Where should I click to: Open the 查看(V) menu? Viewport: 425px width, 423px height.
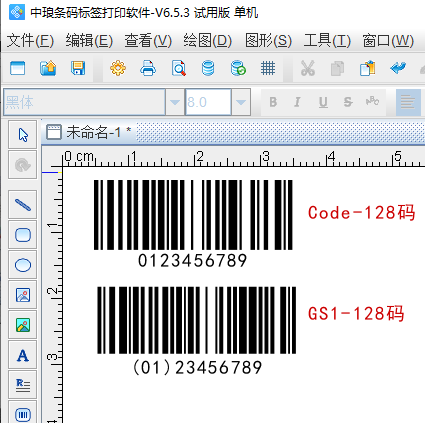[x=148, y=41]
